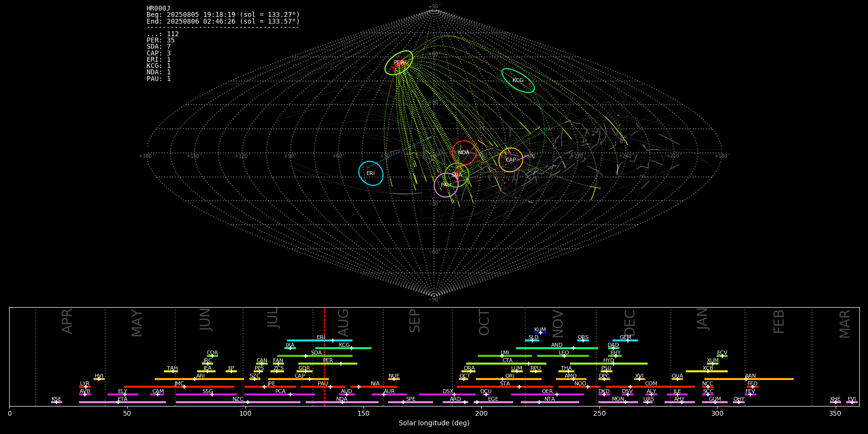Click the -90° label at map bottom
This screenshot has height=434, width=868.
[x=434, y=299]
